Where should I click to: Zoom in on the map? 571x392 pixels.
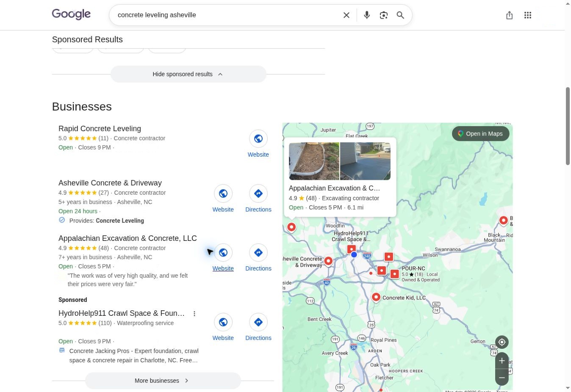point(502,361)
